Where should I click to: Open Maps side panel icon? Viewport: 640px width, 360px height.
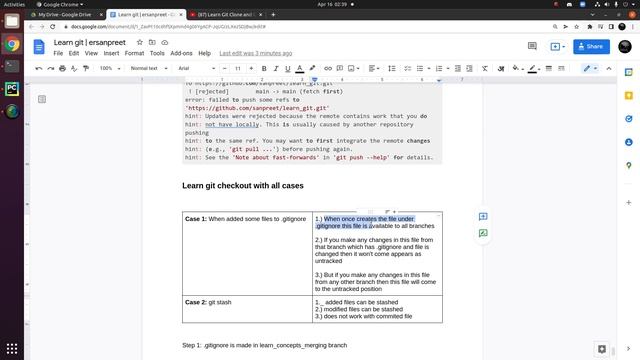coord(629,165)
